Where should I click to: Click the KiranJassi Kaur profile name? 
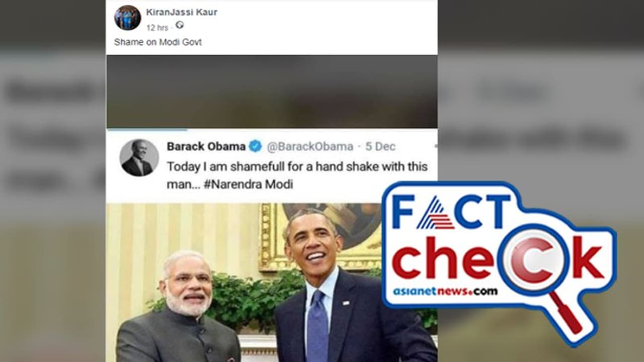(x=182, y=12)
